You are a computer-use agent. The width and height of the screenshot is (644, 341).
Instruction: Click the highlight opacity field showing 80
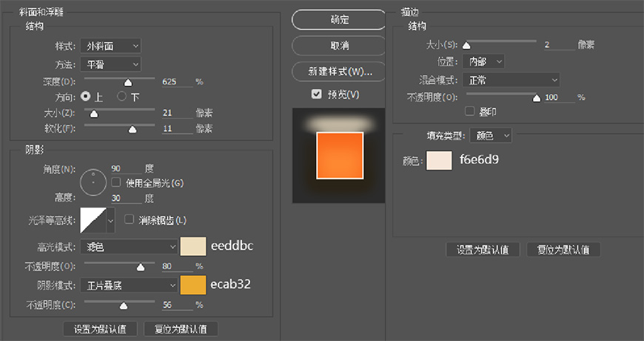click(178, 266)
